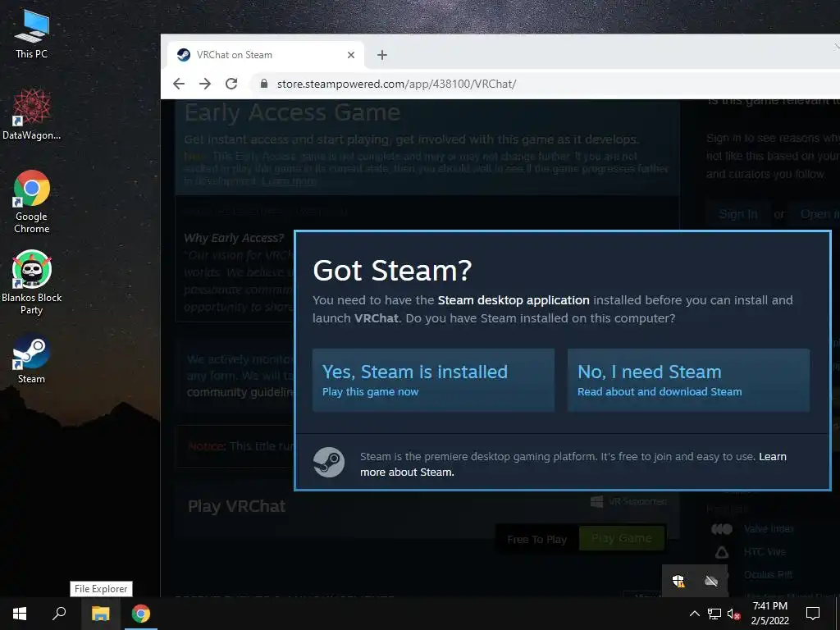Open the Windows Start menu
Image resolution: width=840 pixels, height=630 pixels.
tap(20, 614)
